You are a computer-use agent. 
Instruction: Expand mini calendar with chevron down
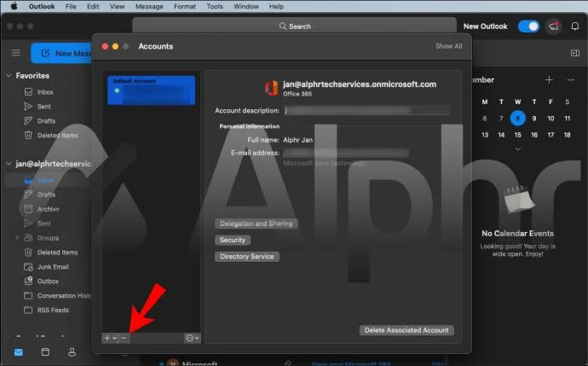(517, 149)
